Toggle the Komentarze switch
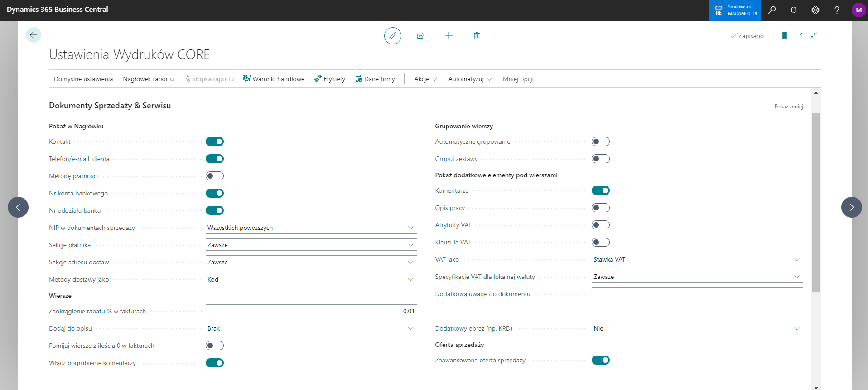The width and height of the screenshot is (868, 390). click(601, 190)
